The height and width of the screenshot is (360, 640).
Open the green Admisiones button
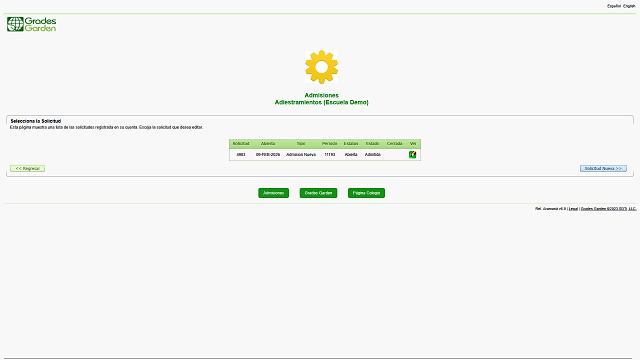[x=273, y=193]
